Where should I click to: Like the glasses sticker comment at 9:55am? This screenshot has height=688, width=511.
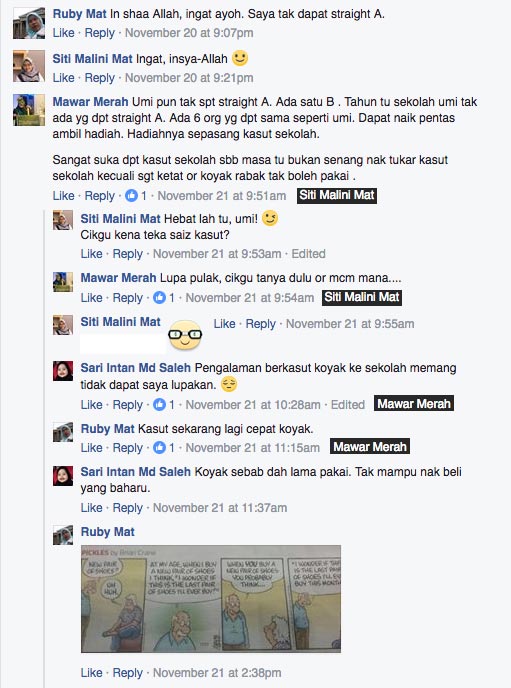[x=224, y=324]
